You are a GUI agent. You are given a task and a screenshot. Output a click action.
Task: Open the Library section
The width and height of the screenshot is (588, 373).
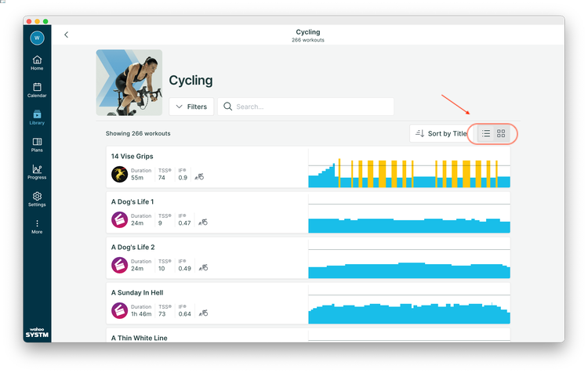click(x=37, y=118)
